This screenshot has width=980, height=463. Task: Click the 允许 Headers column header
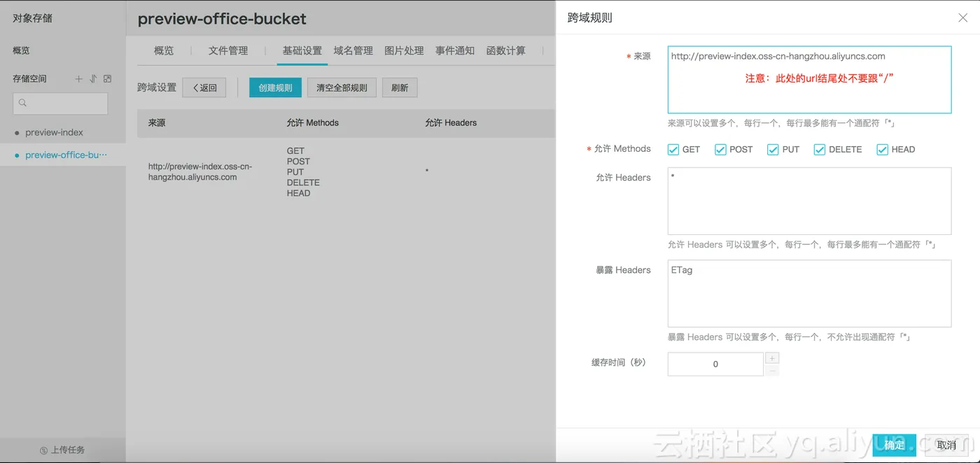click(451, 122)
